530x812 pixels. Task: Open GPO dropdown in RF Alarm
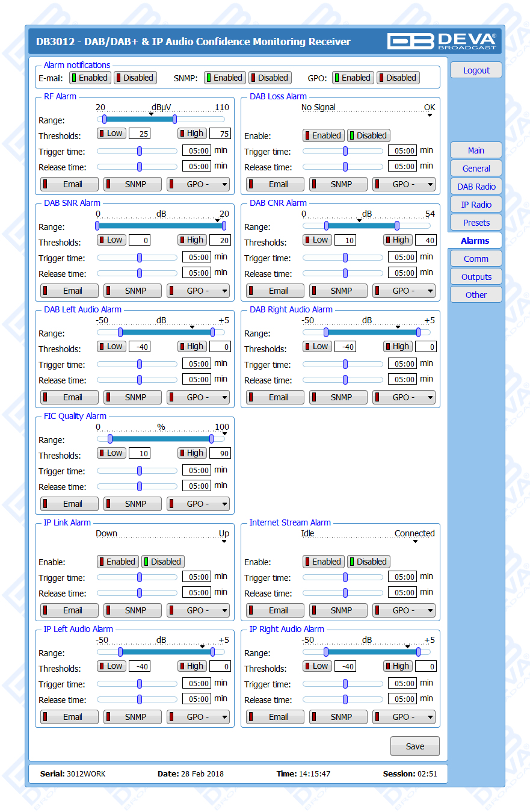[x=198, y=184]
